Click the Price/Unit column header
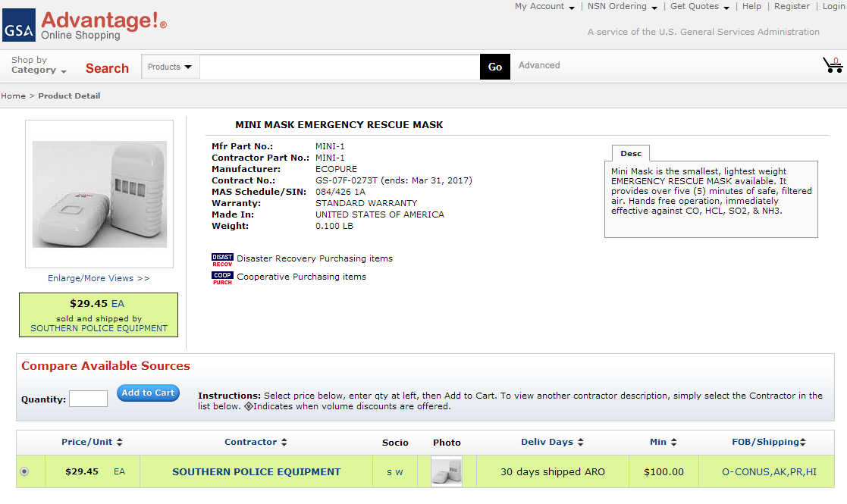Screen dimensions: 847x504 tap(87, 442)
